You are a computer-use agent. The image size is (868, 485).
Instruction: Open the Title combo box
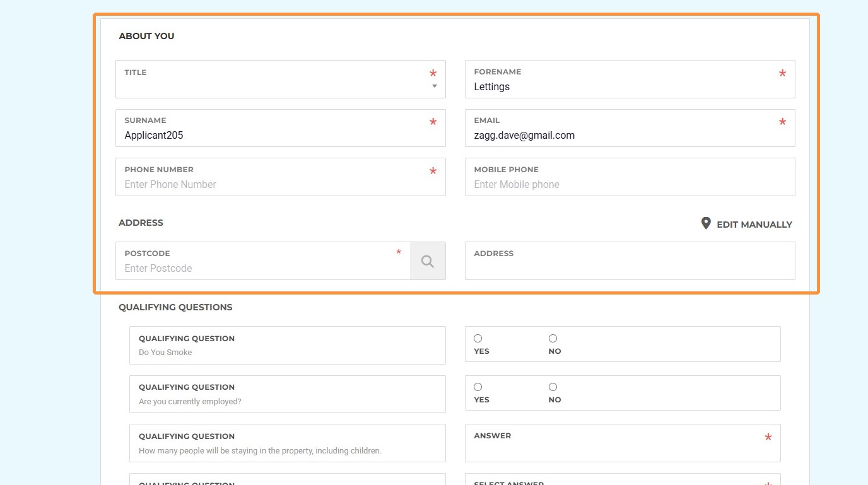[x=274, y=85]
